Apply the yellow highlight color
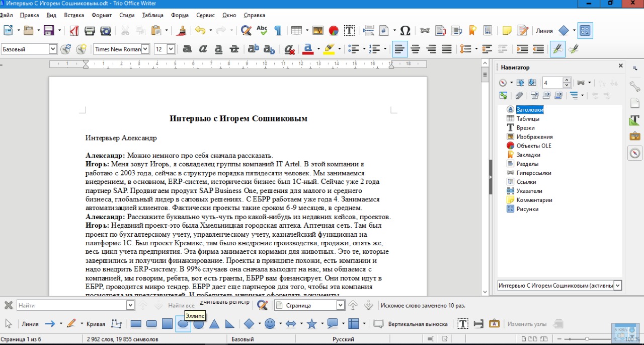644x345 pixels. click(x=329, y=49)
